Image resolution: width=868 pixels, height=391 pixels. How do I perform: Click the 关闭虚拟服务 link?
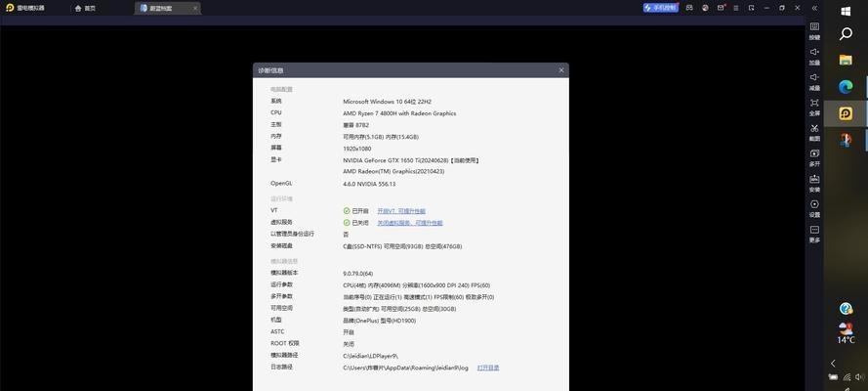[x=410, y=223]
